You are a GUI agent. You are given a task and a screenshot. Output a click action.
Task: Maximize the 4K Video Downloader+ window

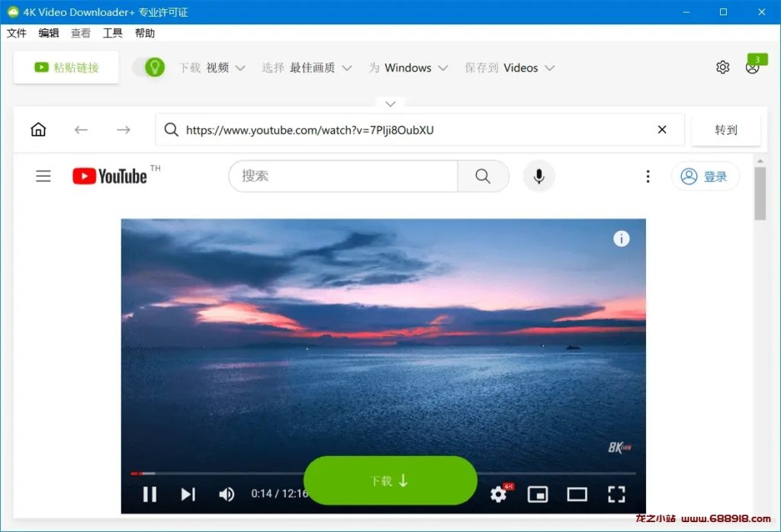(x=723, y=12)
